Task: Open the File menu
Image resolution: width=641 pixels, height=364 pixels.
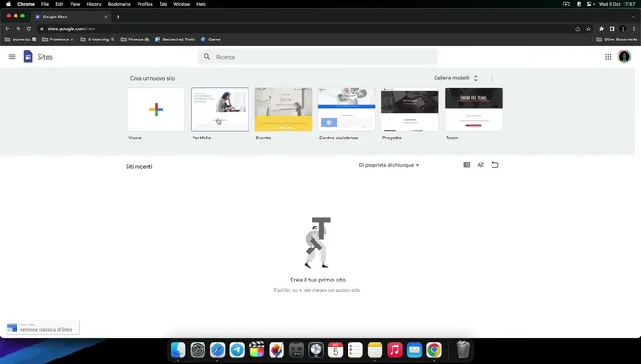Action: point(45,4)
